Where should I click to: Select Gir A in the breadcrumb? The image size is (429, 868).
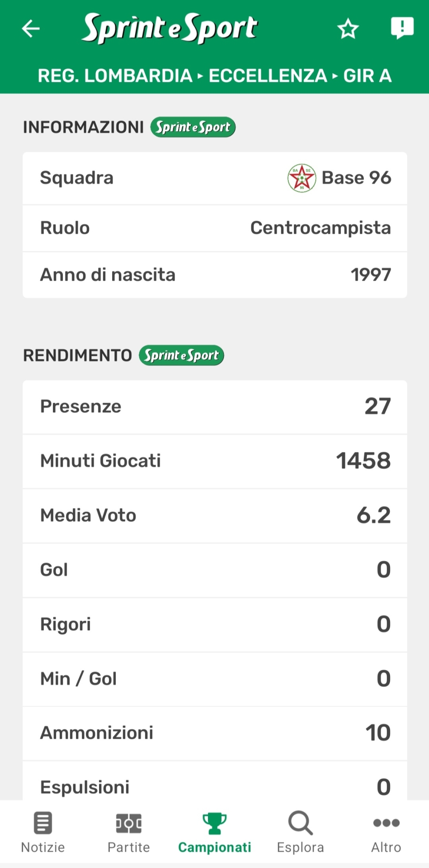(x=367, y=75)
